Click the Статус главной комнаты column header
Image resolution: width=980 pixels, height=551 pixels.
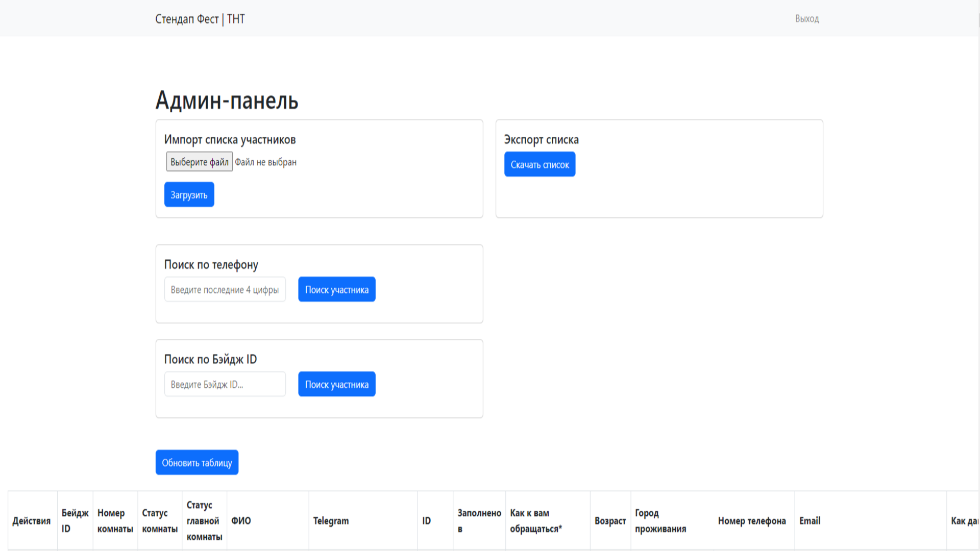204,521
